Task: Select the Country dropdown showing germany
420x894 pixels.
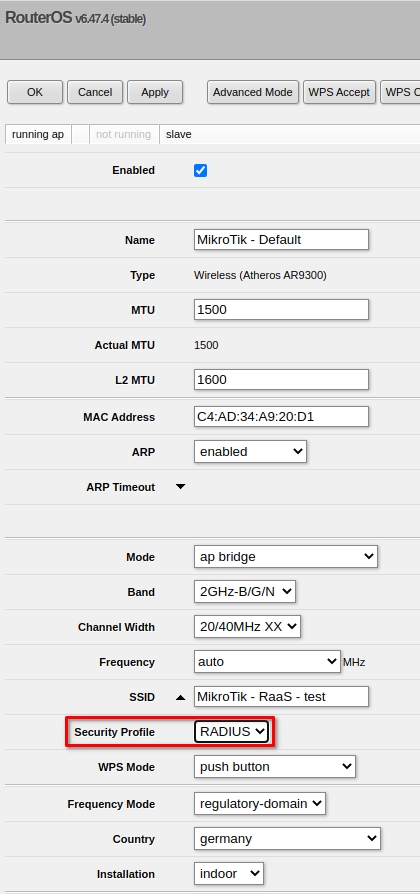Action: point(287,839)
